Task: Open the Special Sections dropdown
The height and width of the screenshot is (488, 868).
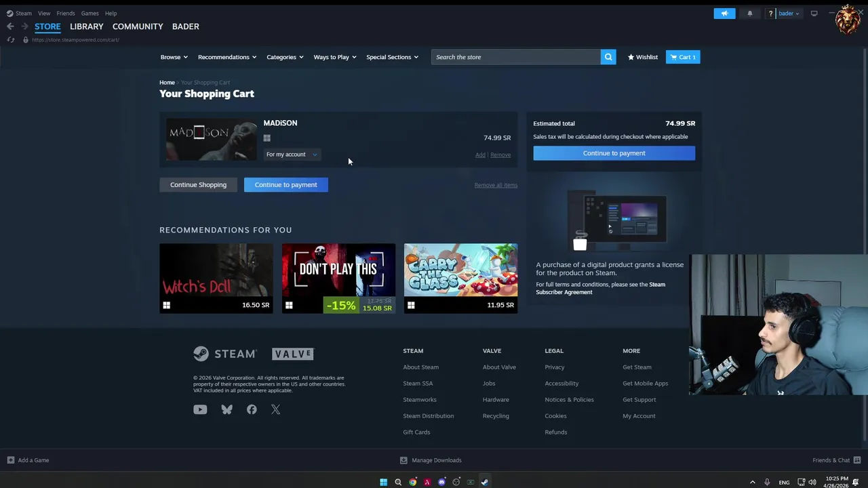Action: tap(393, 57)
